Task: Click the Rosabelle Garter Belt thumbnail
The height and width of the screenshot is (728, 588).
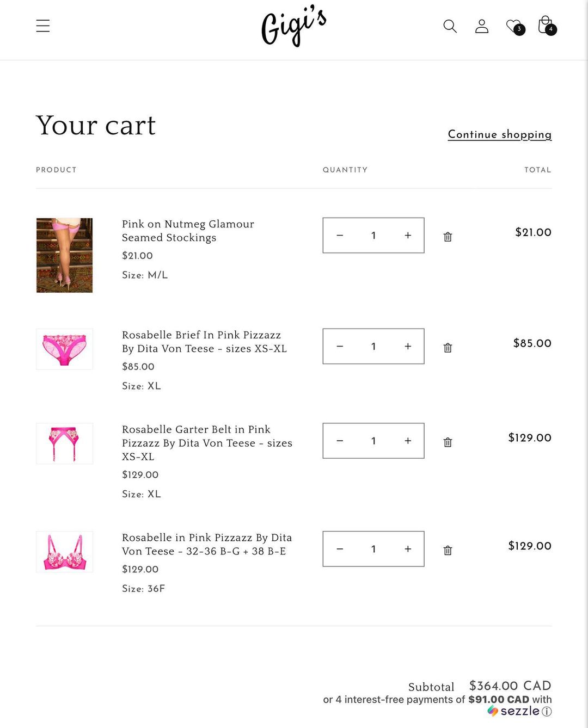Action: pos(64,443)
